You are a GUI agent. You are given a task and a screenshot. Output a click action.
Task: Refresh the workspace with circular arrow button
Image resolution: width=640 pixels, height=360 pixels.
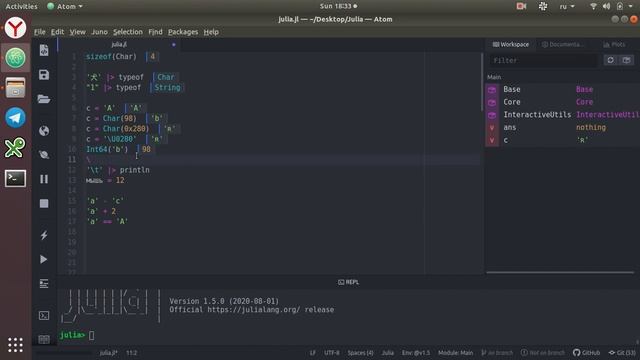tap(610, 60)
